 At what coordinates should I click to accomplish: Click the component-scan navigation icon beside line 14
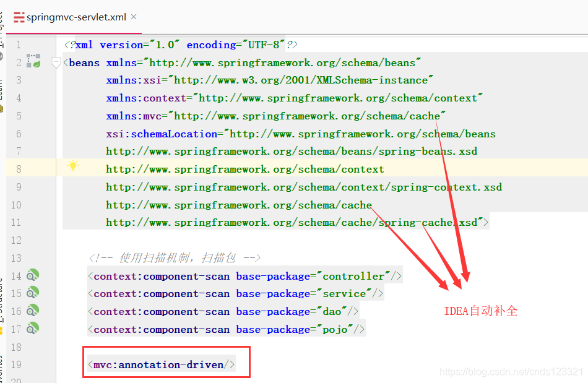pyautogui.click(x=32, y=275)
